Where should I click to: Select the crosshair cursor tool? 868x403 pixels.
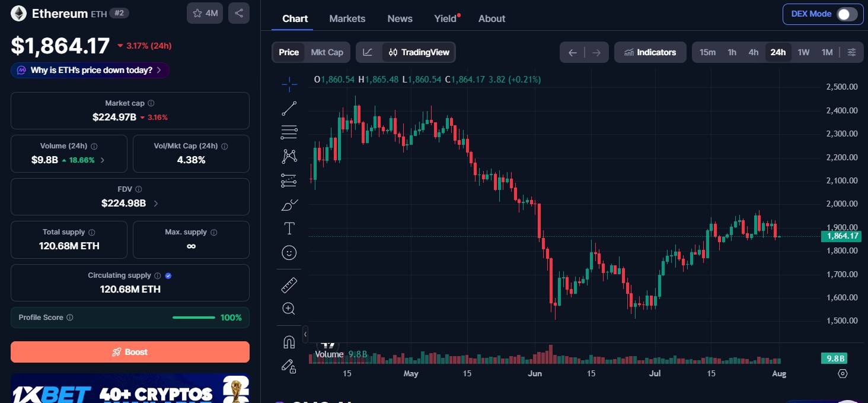point(289,84)
